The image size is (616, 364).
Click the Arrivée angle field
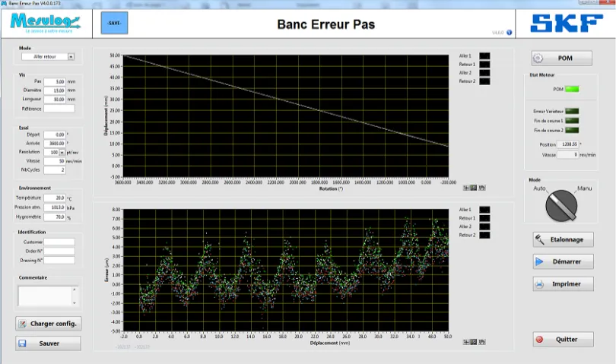pos(54,144)
